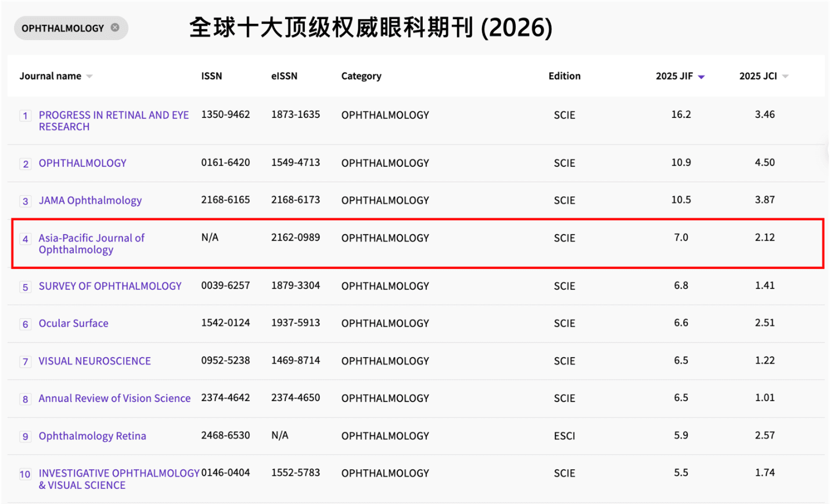This screenshot has height=504, width=830.
Task: Click the 2025 JIF header label
Action: [x=674, y=76]
